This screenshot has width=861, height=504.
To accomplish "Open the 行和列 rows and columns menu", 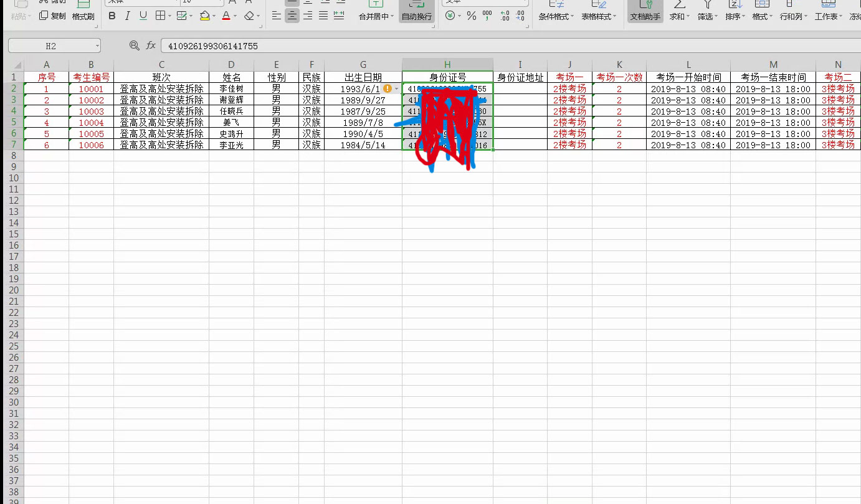I will point(794,17).
